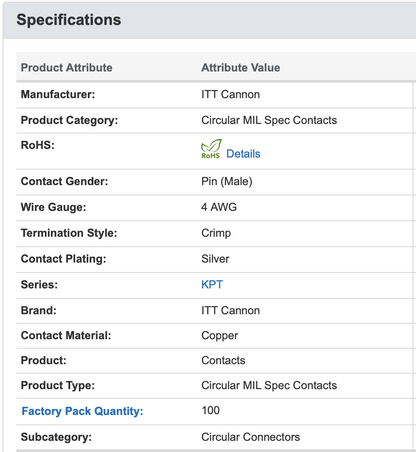
Task: Click the green RoHS leaf icon
Action: pyautogui.click(x=211, y=149)
